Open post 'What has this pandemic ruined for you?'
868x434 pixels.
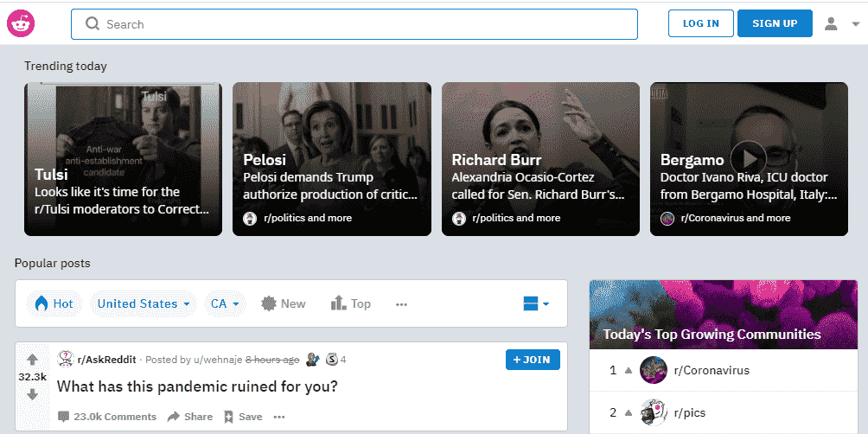pyautogui.click(x=197, y=386)
